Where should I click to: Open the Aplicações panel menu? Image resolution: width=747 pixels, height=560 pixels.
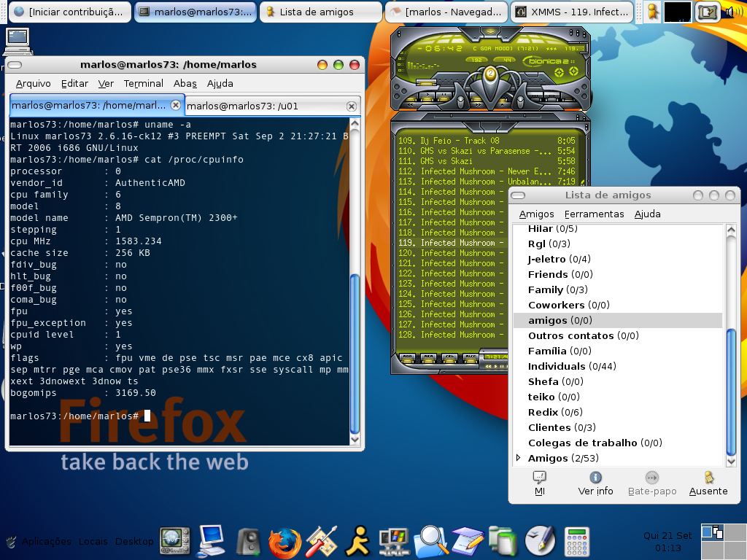(46, 542)
